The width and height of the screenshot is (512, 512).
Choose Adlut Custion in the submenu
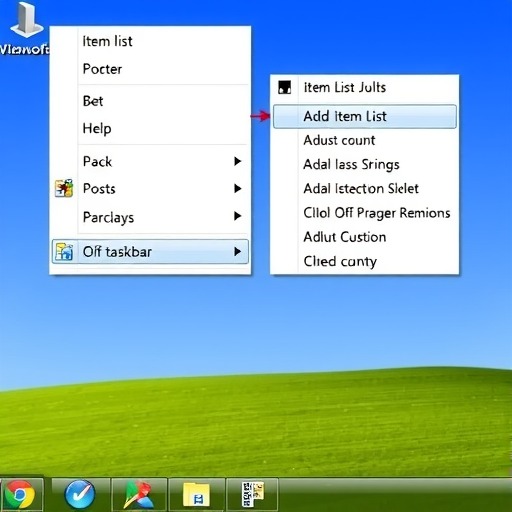tap(365, 237)
